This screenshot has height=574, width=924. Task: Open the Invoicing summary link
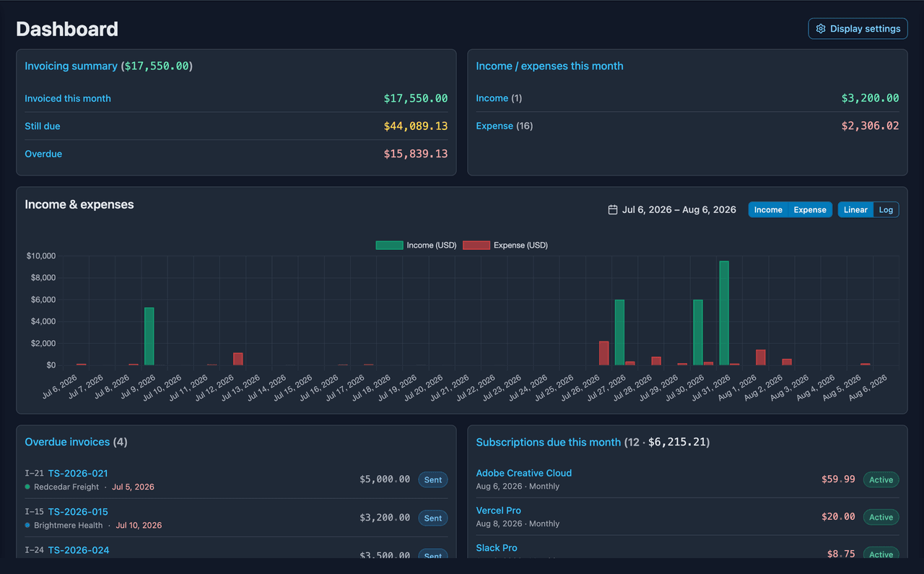(71, 66)
